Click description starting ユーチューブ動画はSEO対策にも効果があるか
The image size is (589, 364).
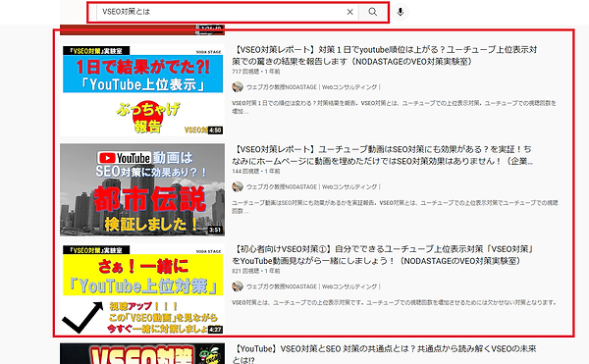point(395,207)
